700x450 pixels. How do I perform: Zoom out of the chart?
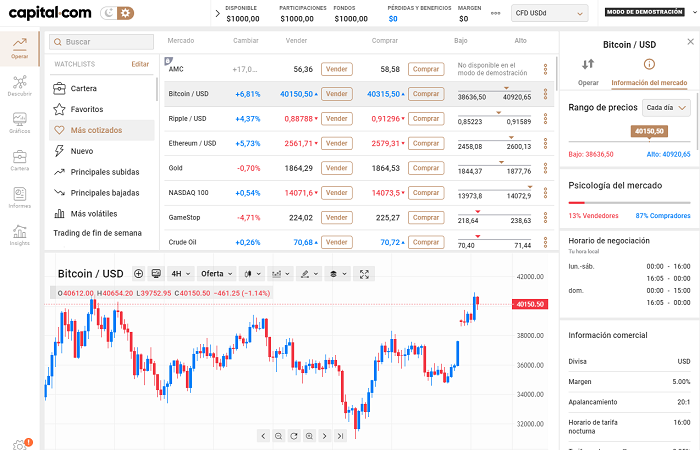[279, 436]
